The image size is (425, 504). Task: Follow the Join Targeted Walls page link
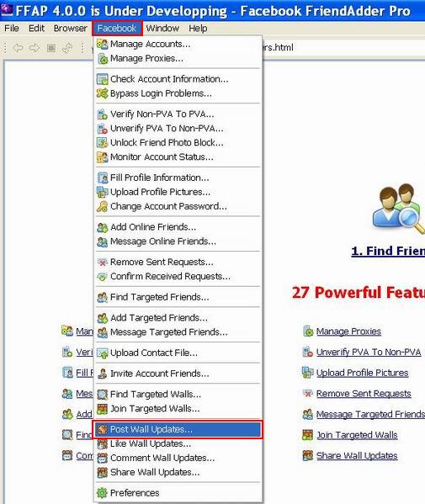click(357, 435)
